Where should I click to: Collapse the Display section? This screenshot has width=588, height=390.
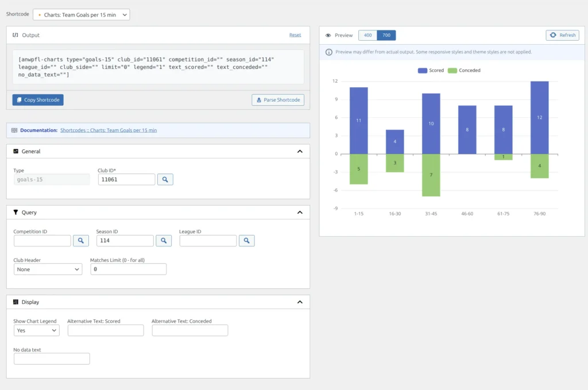(300, 302)
